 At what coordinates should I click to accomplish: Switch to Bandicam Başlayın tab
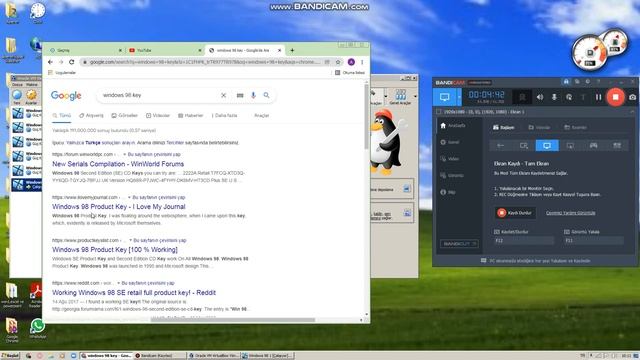tap(503, 127)
